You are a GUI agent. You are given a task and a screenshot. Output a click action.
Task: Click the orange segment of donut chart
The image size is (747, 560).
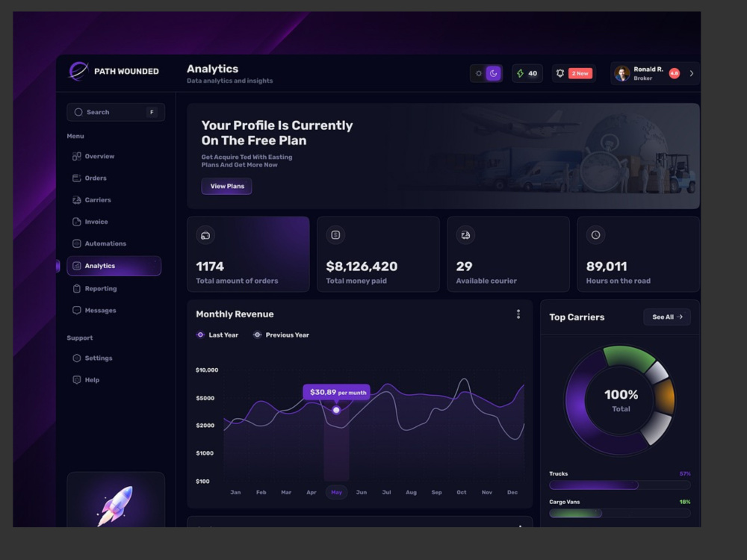[665, 396]
